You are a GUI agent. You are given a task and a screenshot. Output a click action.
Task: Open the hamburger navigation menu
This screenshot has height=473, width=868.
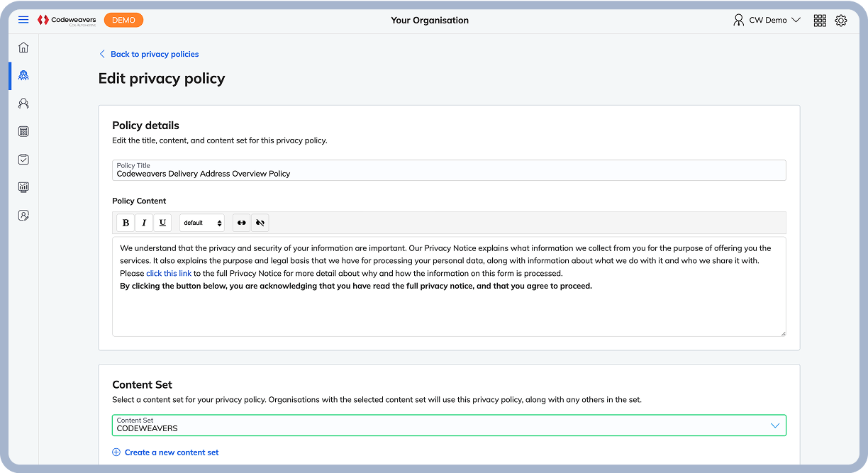[x=23, y=20]
